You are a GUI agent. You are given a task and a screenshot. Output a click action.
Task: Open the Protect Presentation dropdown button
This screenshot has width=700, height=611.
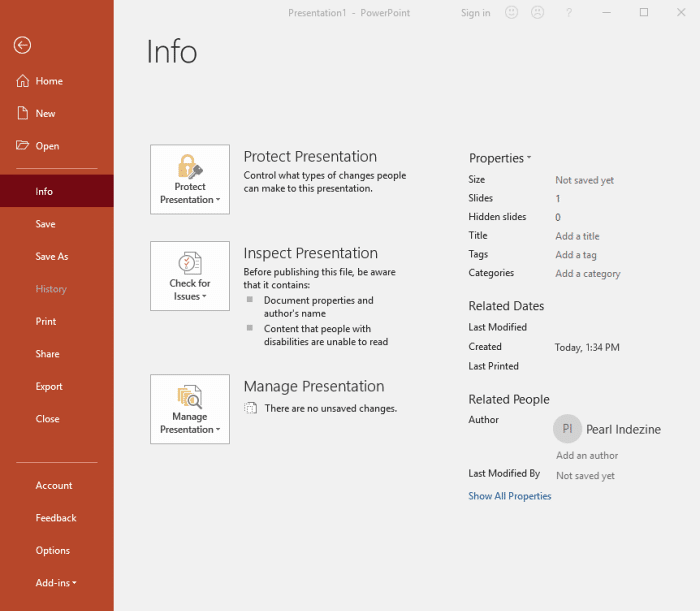(190, 179)
